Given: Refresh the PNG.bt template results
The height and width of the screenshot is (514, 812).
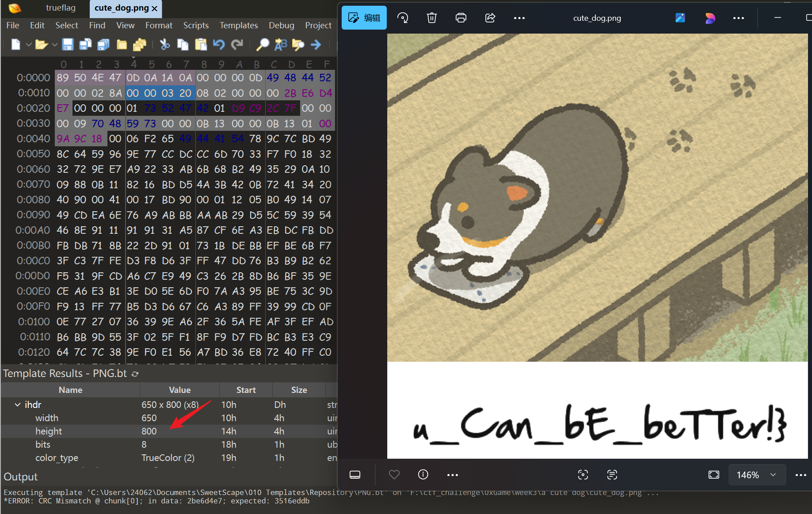Looking at the screenshot, I should 135,374.
